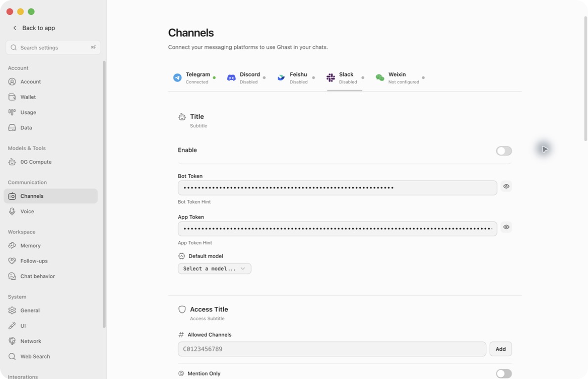Switch to the Feishu channel tab
Image resolution: width=588 pixels, height=379 pixels.
(x=296, y=78)
